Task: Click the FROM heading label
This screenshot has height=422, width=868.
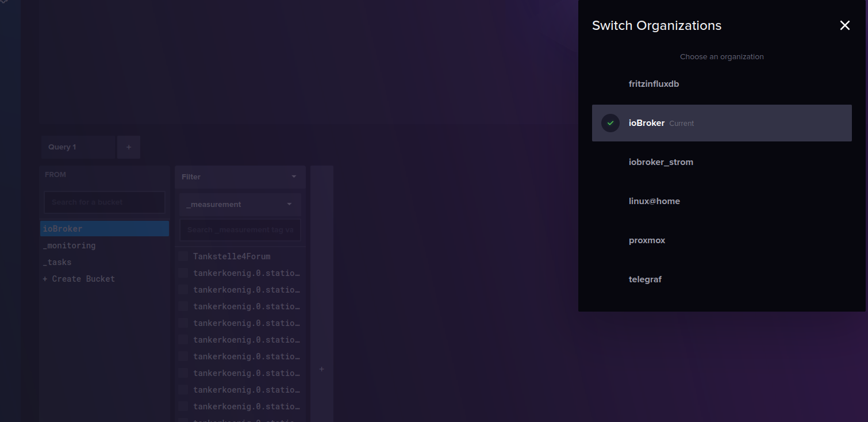Action: tap(55, 175)
